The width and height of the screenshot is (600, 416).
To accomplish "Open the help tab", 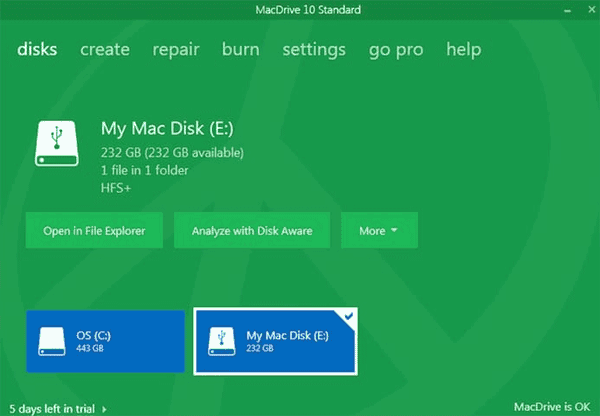I will (x=464, y=50).
